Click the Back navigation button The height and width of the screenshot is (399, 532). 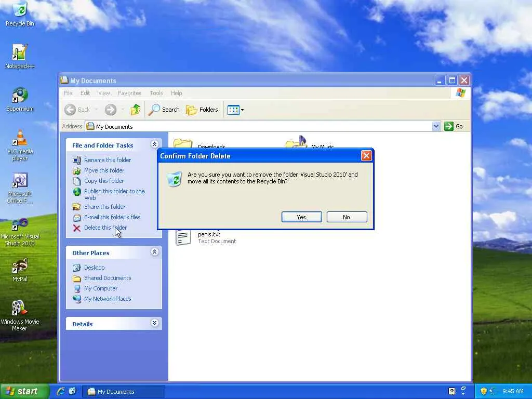click(x=77, y=110)
